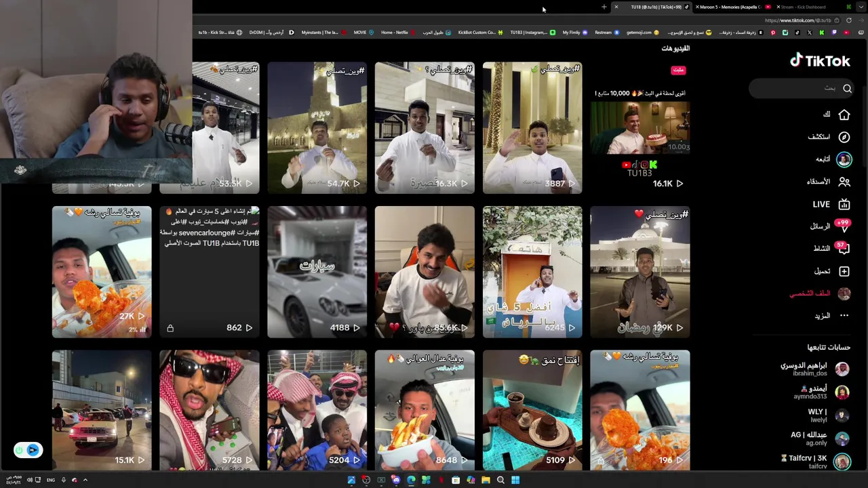This screenshot has width=868, height=488.
Task: Open taskbar search magnifier
Action: (500, 480)
